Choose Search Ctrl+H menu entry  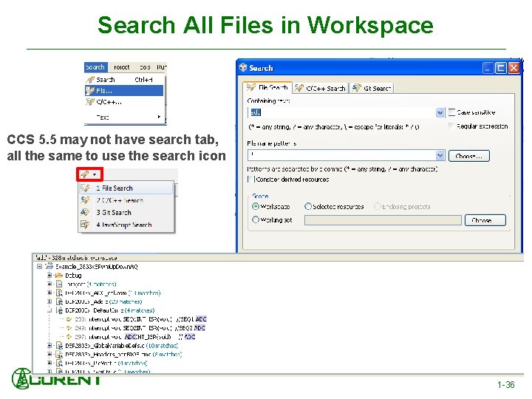(124, 80)
